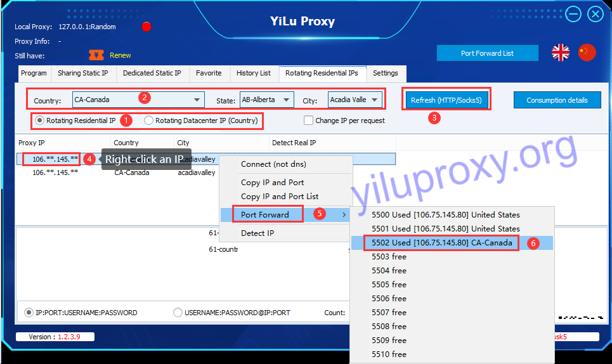Screen dimensions: 612x364
Task: Switch language with the UK flag icon
Action: [561, 52]
